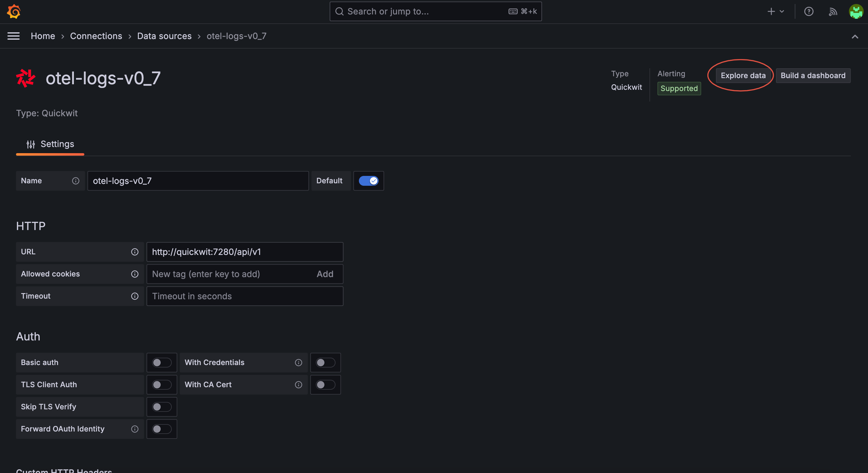Click the With CA Cert info icon
868x473 pixels.
point(299,385)
